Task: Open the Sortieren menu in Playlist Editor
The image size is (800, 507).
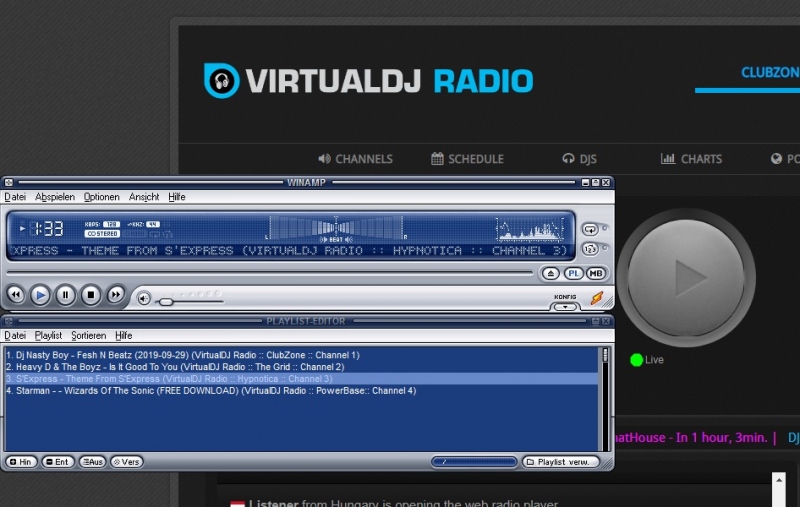Action: [x=88, y=336]
